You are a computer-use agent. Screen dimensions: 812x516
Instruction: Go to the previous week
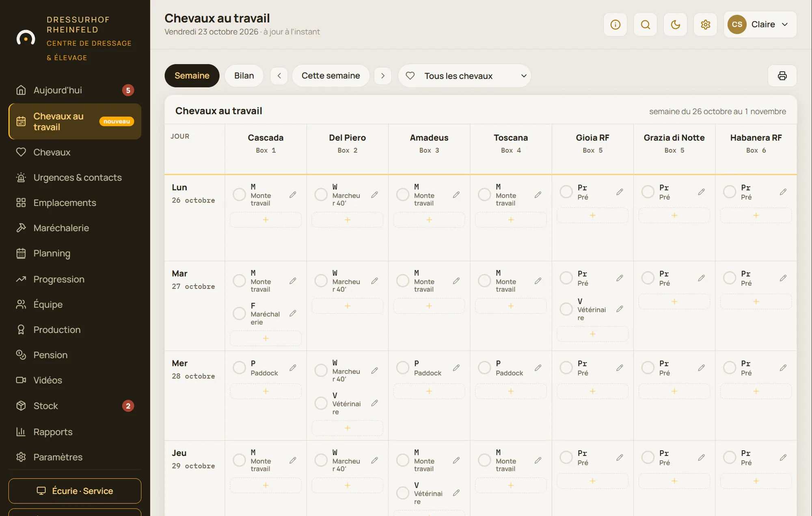(279, 76)
